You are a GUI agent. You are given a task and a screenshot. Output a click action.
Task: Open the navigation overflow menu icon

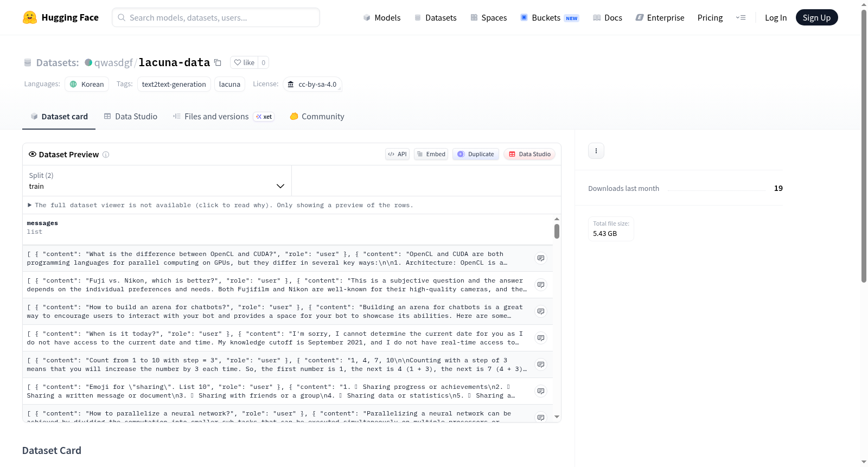point(741,17)
